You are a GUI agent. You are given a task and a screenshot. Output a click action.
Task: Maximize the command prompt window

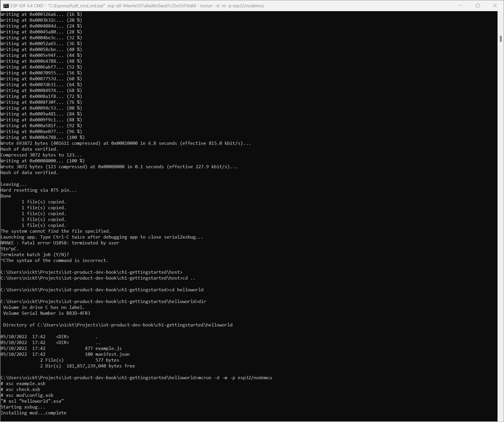[477, 5]
